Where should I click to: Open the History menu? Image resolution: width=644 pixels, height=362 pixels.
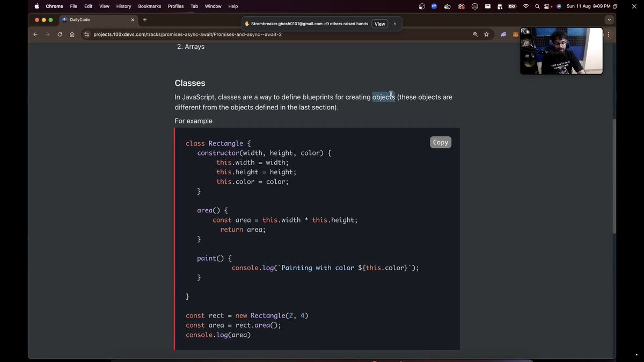click(123, 6)
